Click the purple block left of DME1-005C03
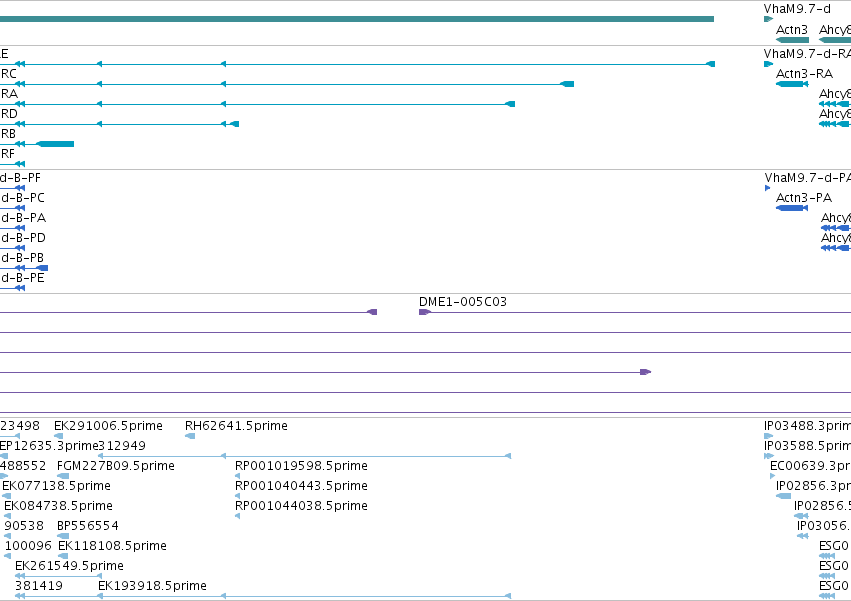 372,312
